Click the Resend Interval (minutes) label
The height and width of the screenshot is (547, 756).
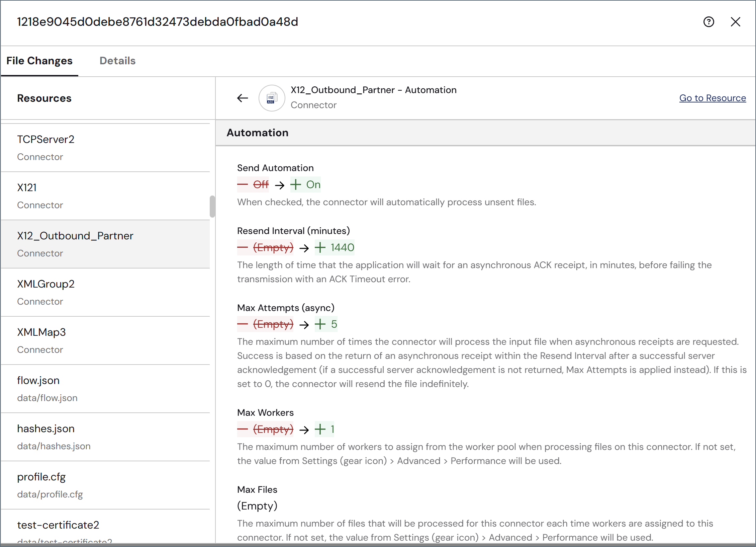(x=293, y=231)
